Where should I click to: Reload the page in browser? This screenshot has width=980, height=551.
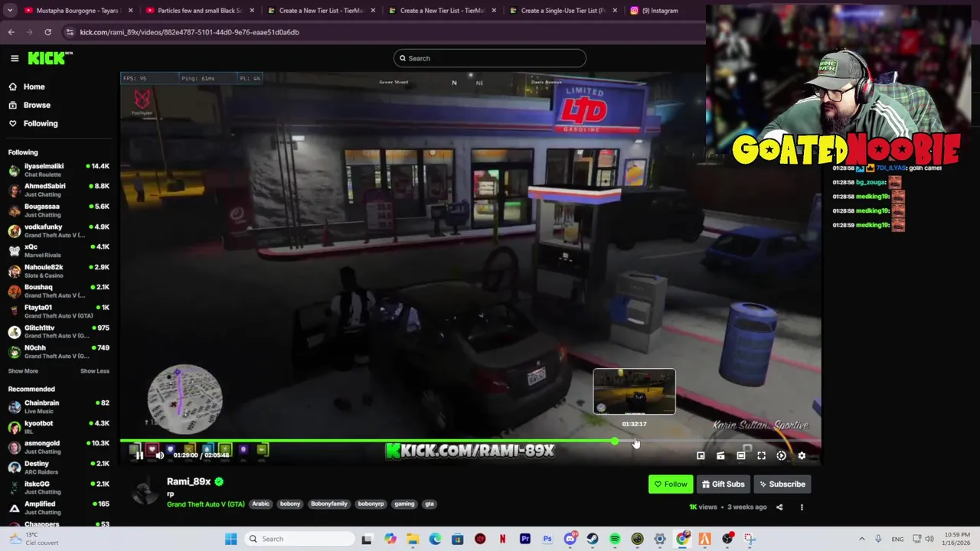click(x=47, y=32)
